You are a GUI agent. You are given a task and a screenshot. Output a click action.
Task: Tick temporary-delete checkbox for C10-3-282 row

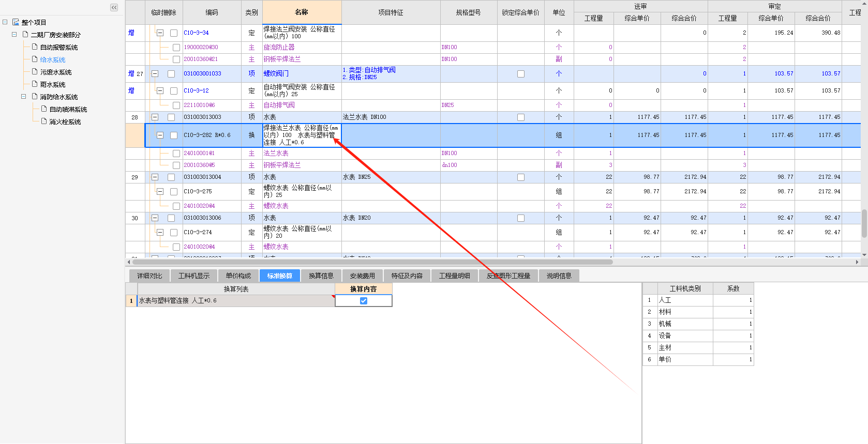[x=174, y=135]
